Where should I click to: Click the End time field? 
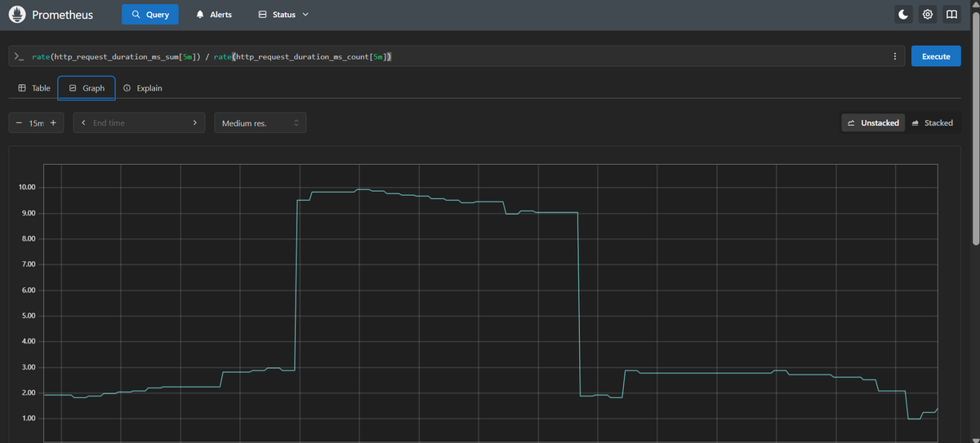(139, 123)
